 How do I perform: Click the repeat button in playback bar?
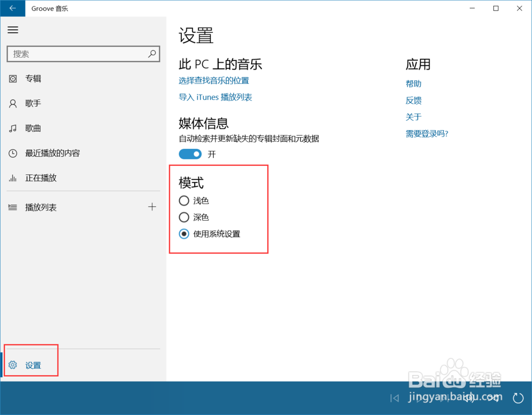518,398
